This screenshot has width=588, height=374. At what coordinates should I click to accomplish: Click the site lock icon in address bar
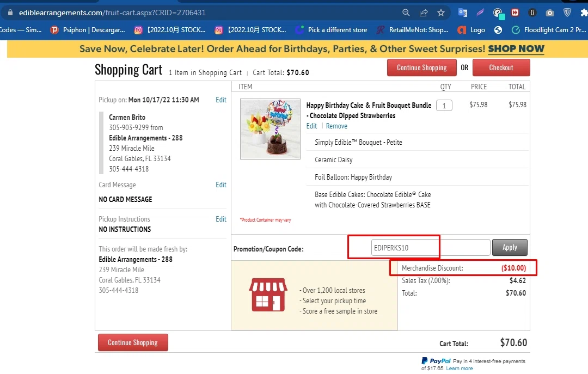(10, 13)
